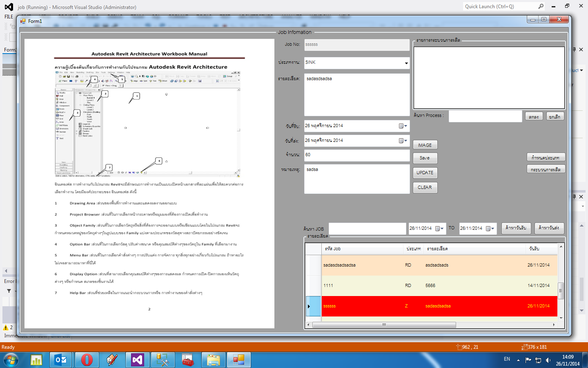Viewport: 588px width, 368px height.
Task: Click the warning icon in Error List
Action: (6, 328)
